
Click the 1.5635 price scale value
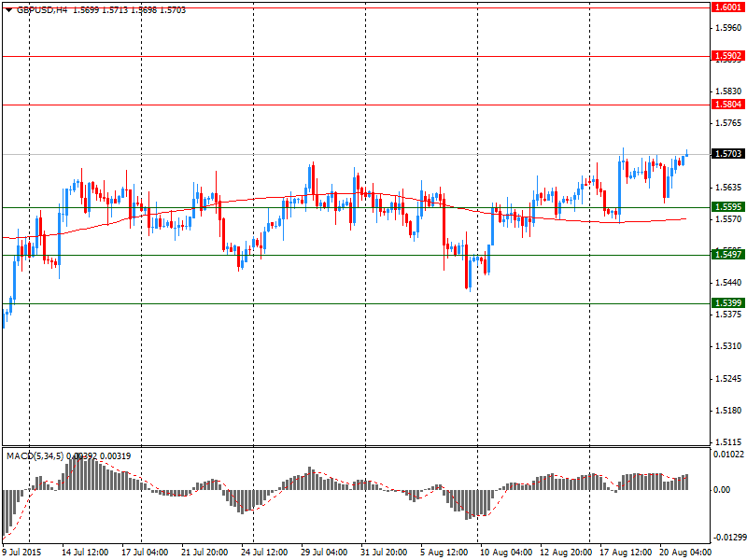[728, 188]
